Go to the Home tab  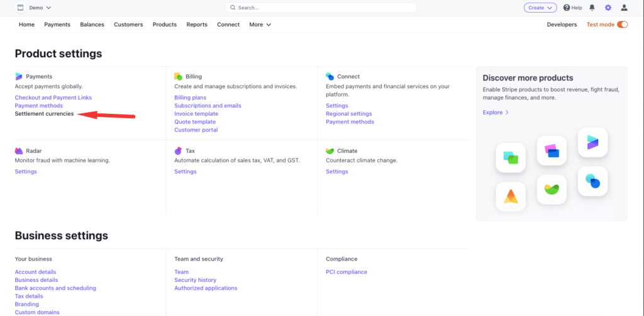pos(26,25)
